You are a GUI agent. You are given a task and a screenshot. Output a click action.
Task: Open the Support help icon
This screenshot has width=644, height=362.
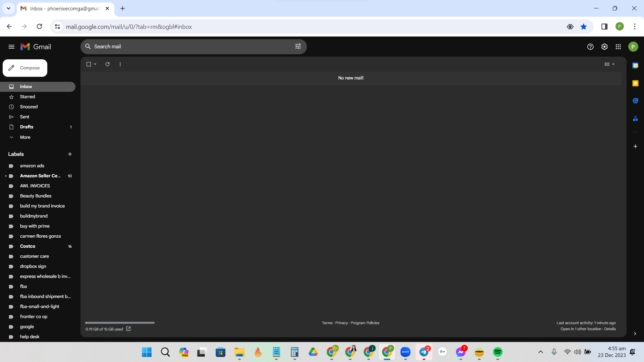590,47
